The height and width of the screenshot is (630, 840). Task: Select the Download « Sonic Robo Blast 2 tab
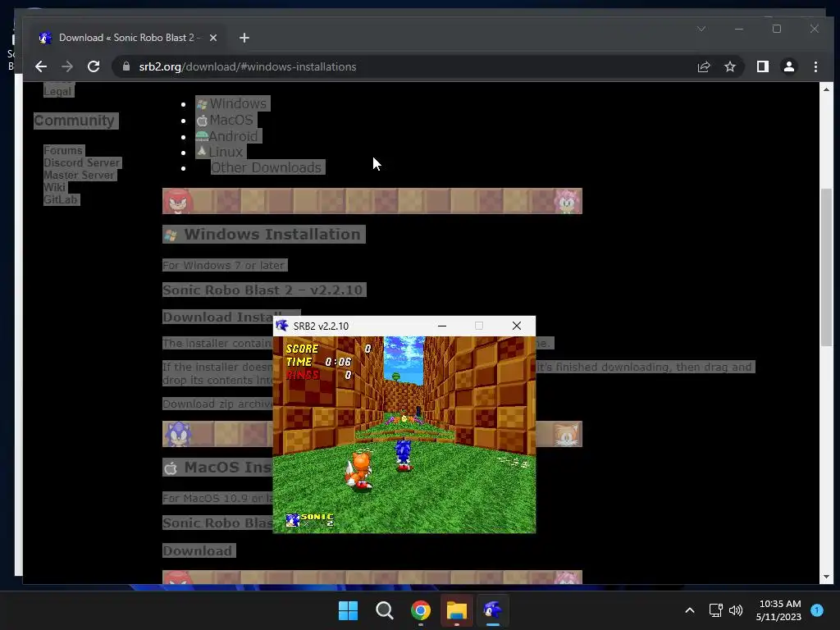128,38
